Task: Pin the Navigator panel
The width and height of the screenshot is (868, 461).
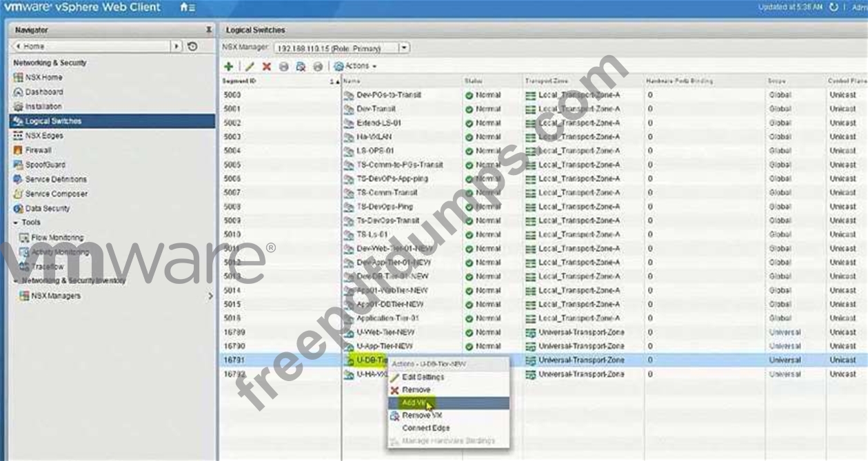Action: click(209, 30)
